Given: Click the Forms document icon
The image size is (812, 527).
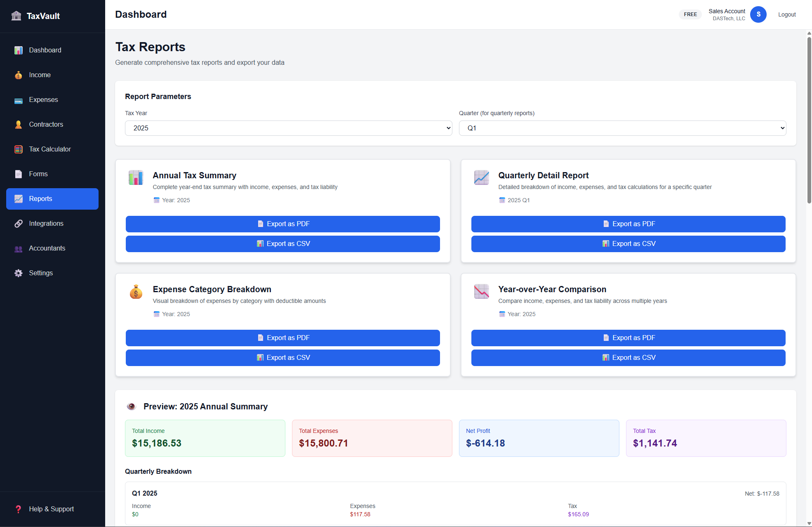Looking at the screenshot, I should coord(19,174).
